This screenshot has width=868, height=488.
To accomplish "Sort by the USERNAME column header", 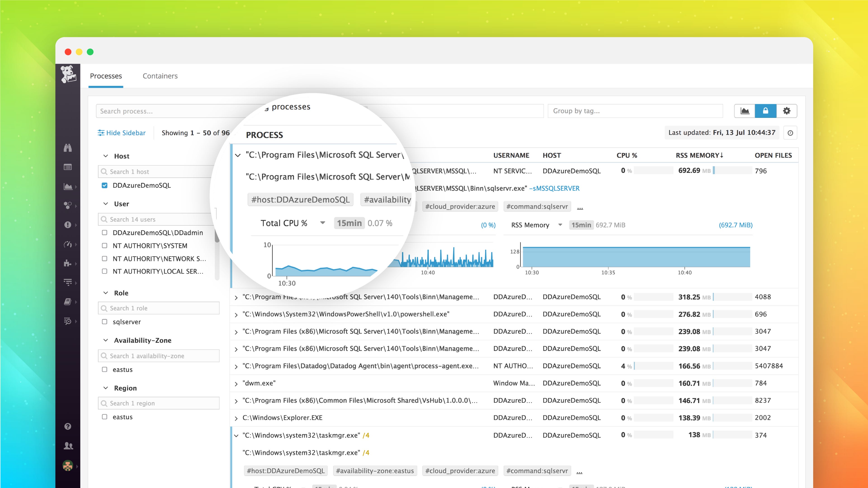I will pos(511,156).
